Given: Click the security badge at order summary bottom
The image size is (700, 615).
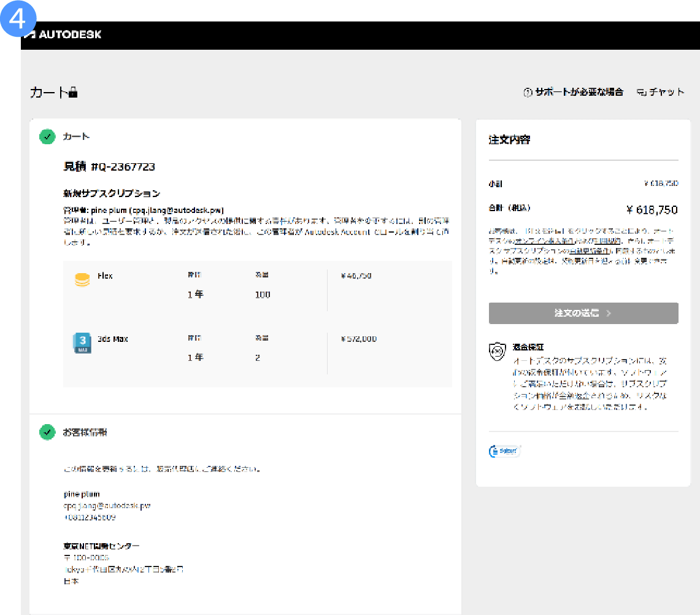Looking at the screenshot, I should coord(504,451).
